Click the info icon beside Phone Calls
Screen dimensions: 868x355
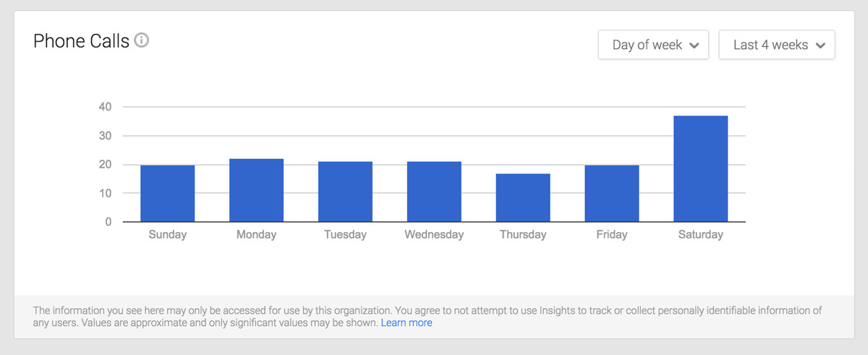click(142, 41)
